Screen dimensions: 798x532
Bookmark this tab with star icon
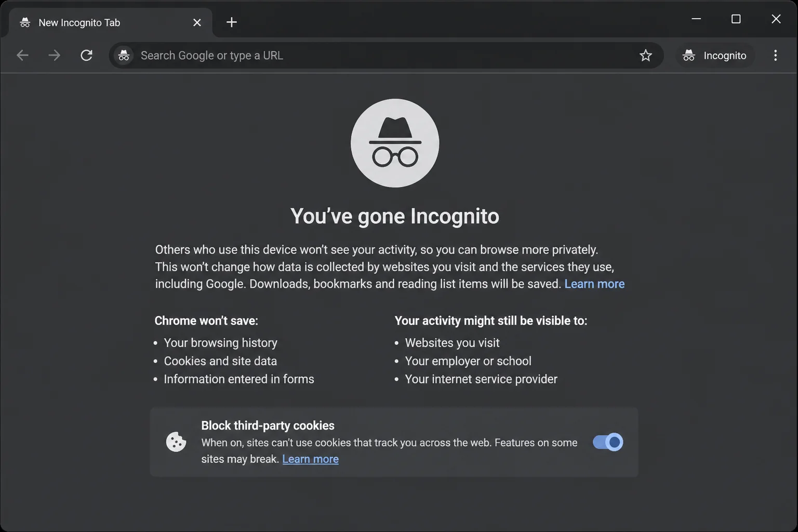point(646,56)
